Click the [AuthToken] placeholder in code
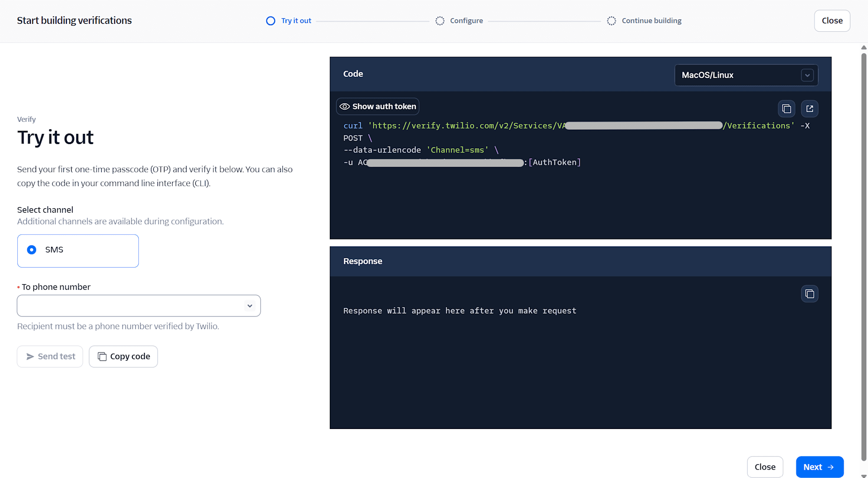 555,162
